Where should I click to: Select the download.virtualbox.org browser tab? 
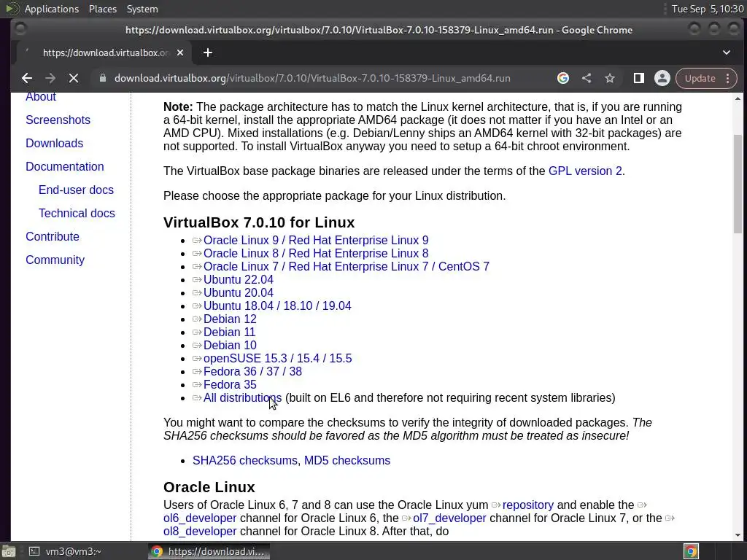click(104, 52)
